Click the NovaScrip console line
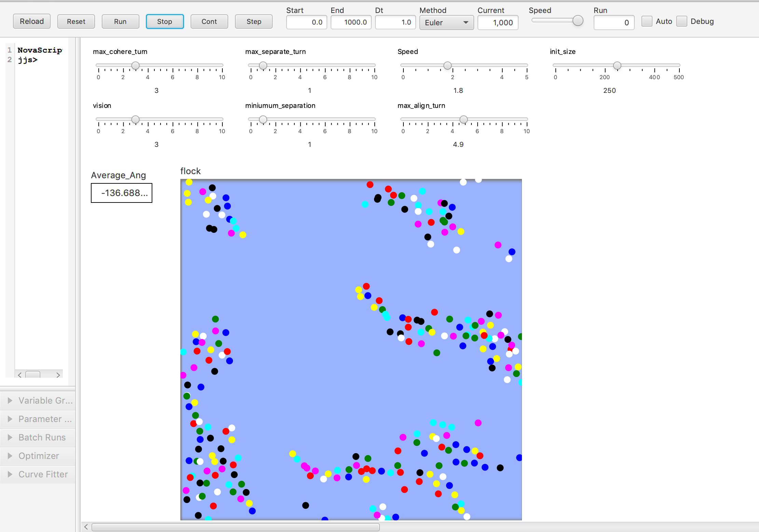This screenshot has width=759, height=532. click(x=40, y=50)
